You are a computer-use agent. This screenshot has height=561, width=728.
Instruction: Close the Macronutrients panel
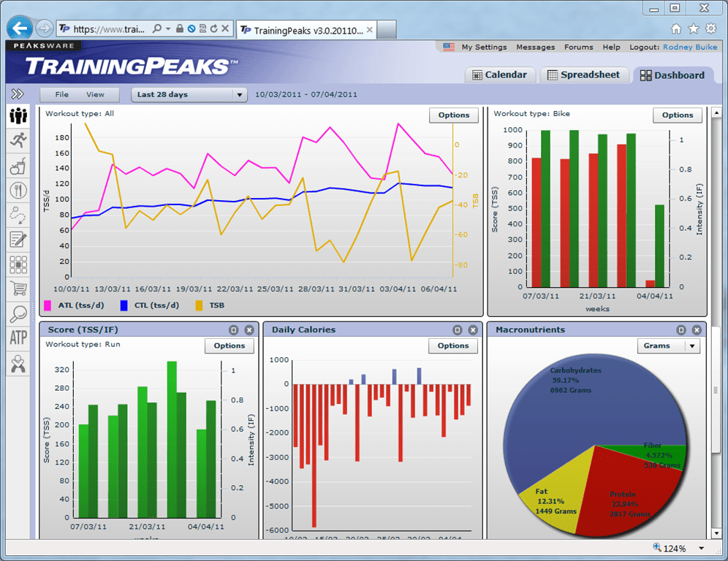coord(697,330)
